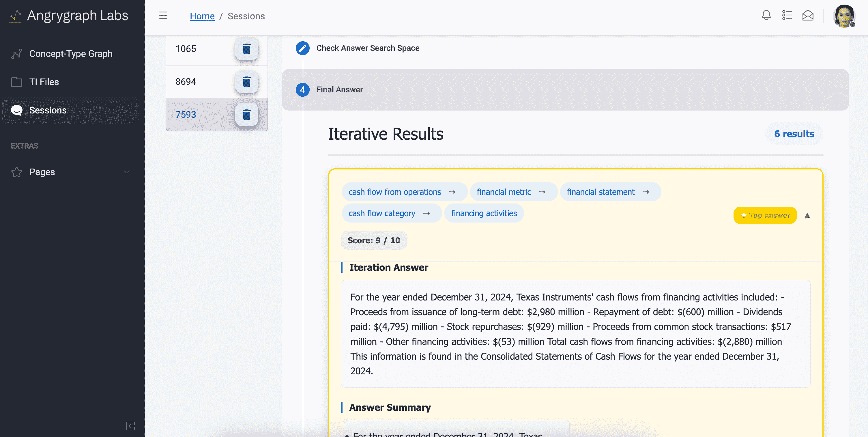This screenshot has width=868, height=437.
Task: Open the task list icon in header
Action: click(x=787, y=16)
